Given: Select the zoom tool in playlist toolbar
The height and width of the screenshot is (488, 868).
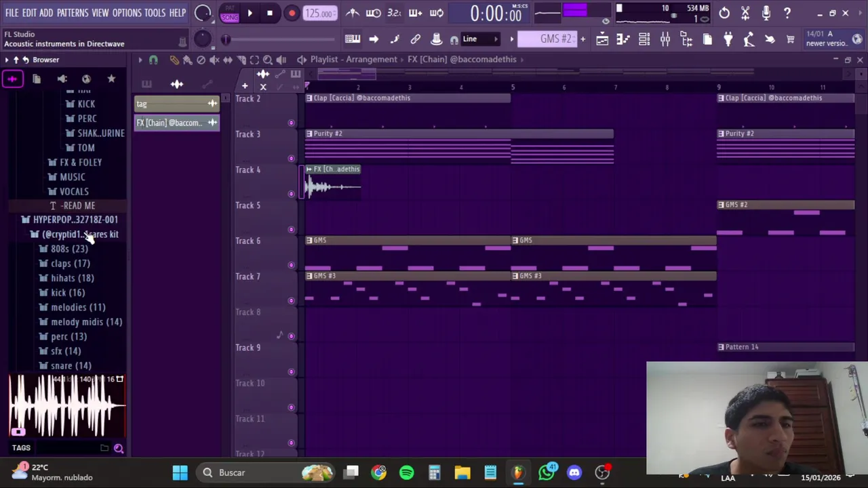Looking at the screenshot, I should click(x=268, y=60).
